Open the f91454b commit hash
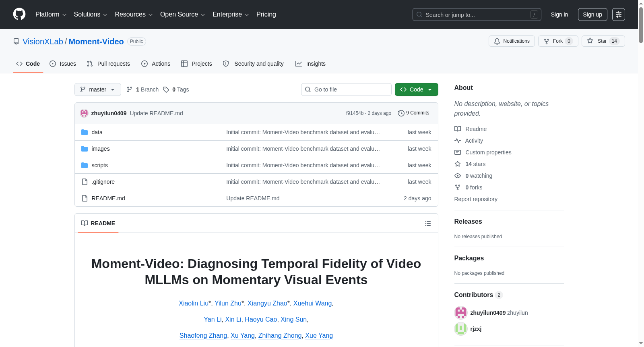This screenshot has width=644, height=347. 355,113
